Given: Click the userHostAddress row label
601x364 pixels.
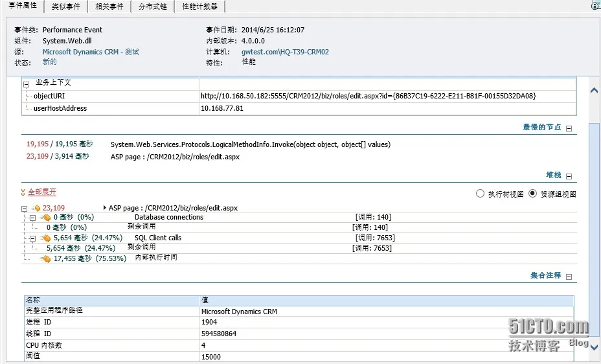Looking at the screenshot, I should 60,108.
